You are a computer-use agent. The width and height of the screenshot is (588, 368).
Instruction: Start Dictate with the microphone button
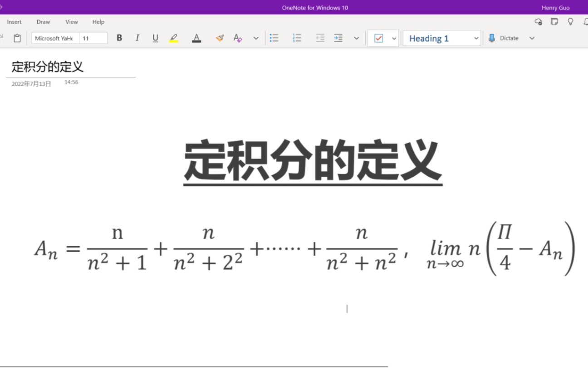pos(504,38)
